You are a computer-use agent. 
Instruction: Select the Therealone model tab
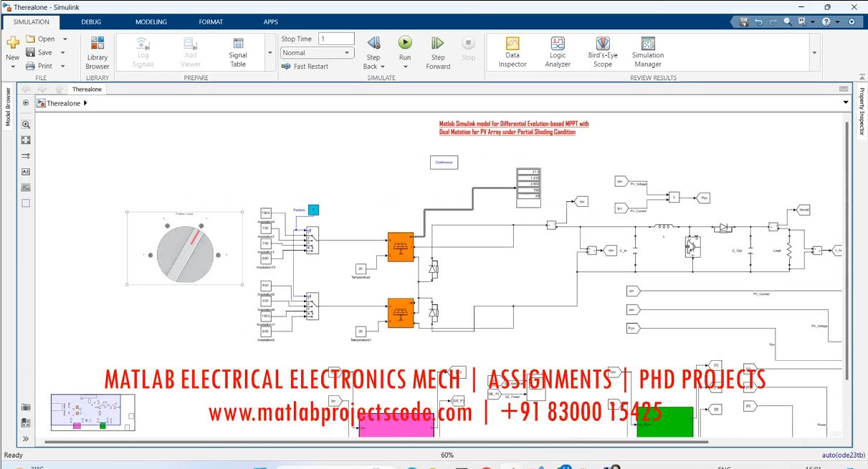[87, 90]
